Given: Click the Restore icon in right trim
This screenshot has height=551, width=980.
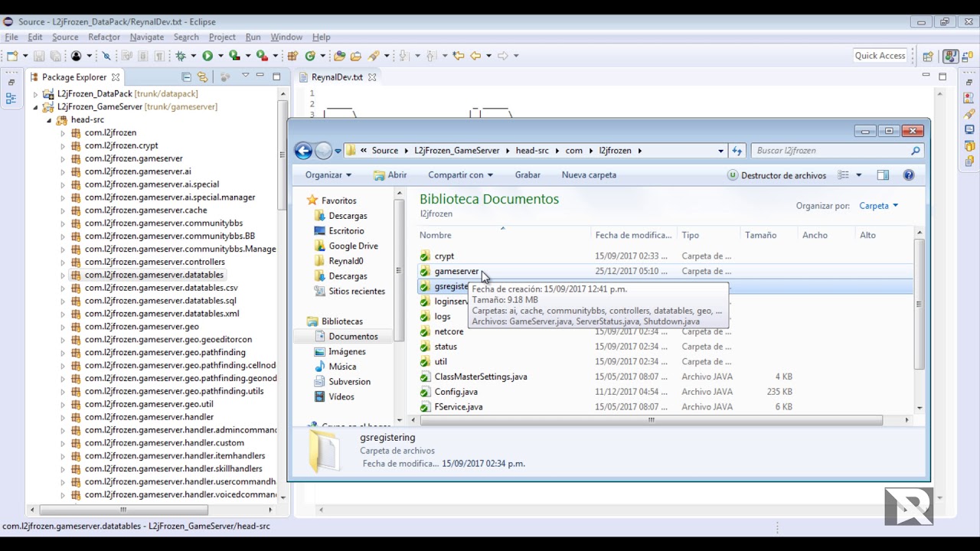Looking at the screenshot, I should tap(969, 82).
